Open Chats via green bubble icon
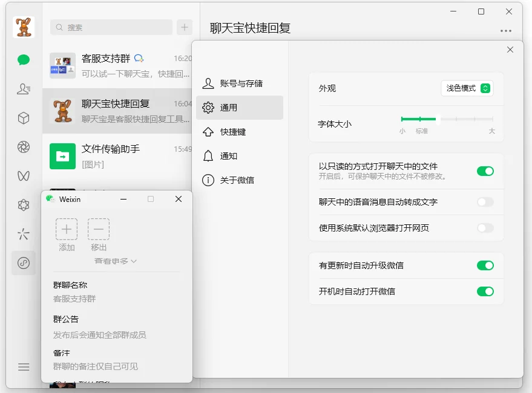This screenshot has height=393, width=532. click(24, 60)
